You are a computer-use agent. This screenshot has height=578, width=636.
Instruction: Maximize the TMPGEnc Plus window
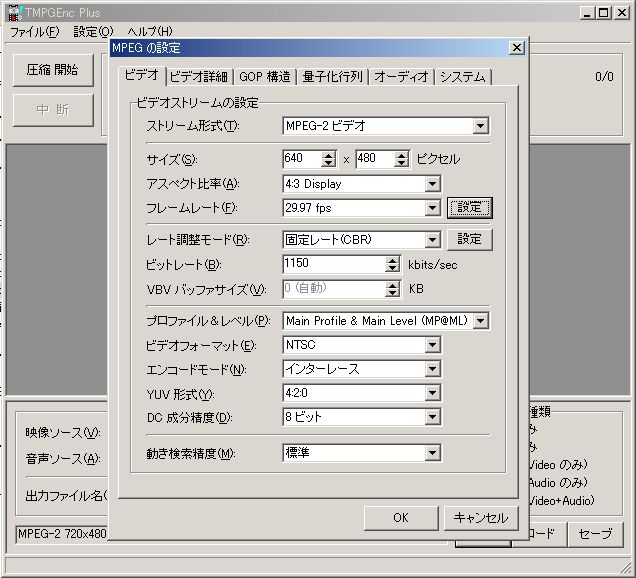pyautogui.click(x=603, y=13)
